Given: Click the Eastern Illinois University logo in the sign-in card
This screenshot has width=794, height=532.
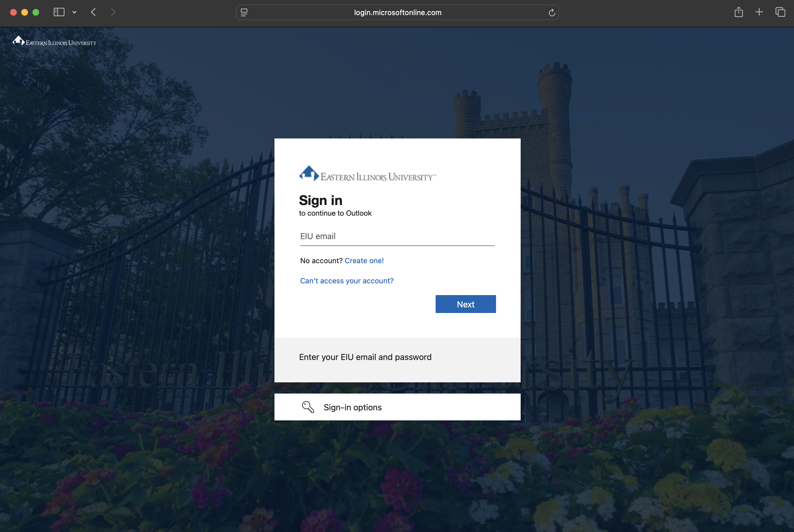Looking at the screenshot, I should coord(367,174).
